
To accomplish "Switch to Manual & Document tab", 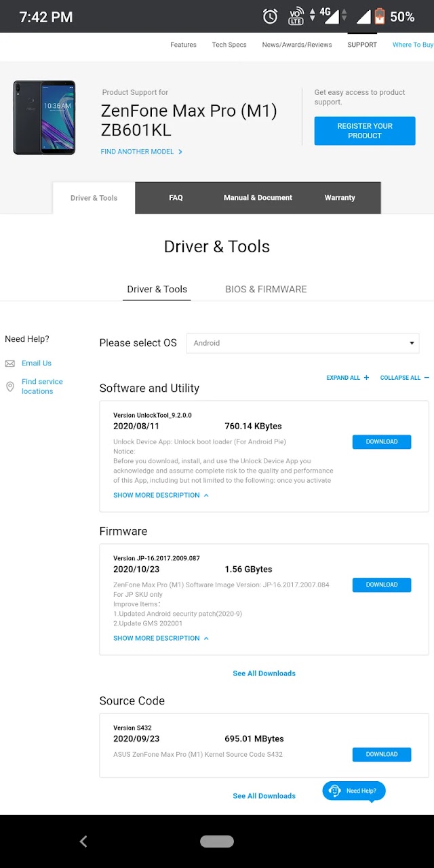I will (258, 198).
